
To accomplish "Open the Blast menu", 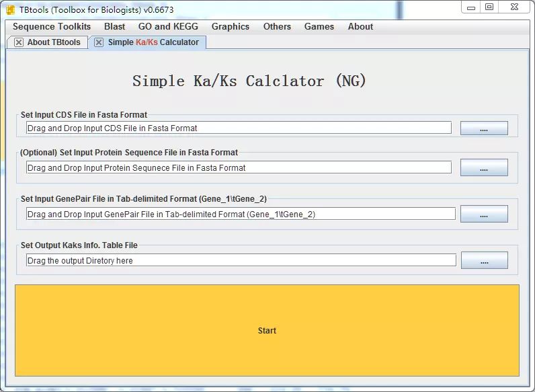I will 114,27.
